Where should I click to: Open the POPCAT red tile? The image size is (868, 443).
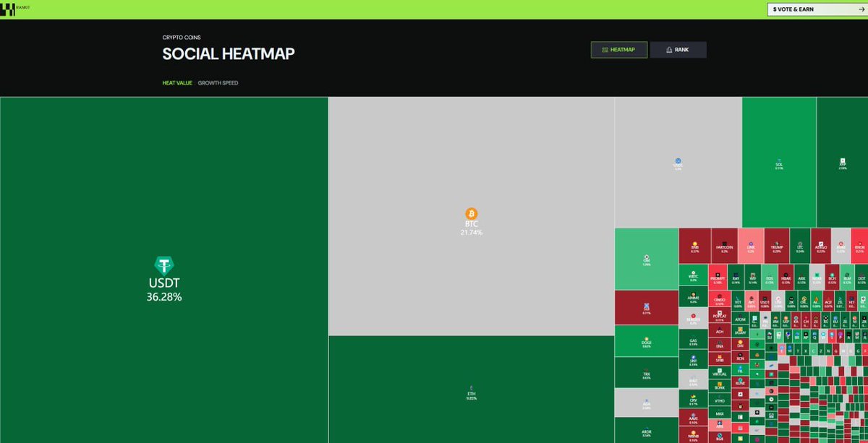(x=720, y=315)
